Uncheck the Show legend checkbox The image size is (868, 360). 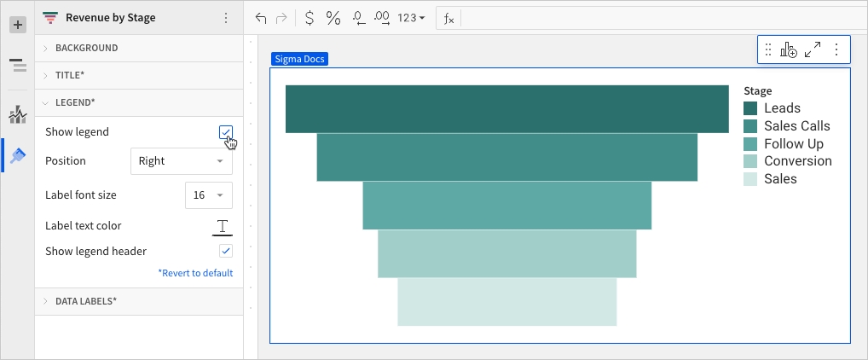(x=225, y=131)
